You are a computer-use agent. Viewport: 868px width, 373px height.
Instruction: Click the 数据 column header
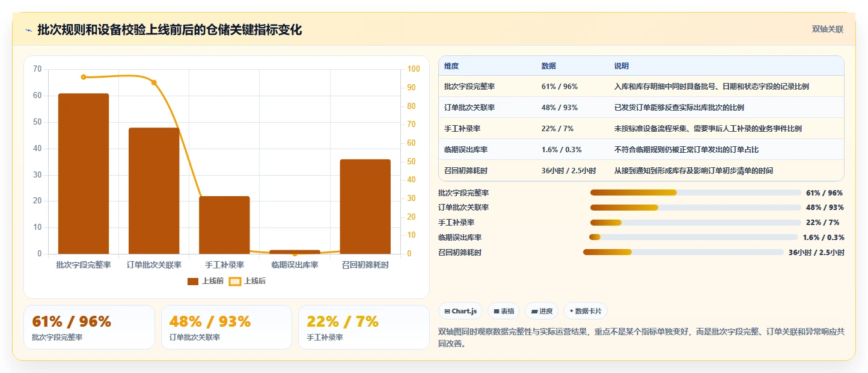pyautogui.click(x=549, y=66)
